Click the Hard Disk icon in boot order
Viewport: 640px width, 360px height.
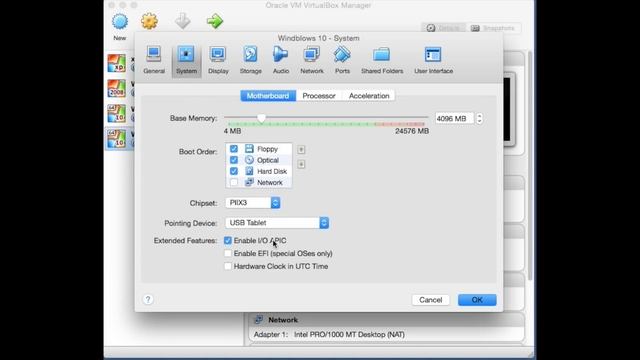point(249,171)
